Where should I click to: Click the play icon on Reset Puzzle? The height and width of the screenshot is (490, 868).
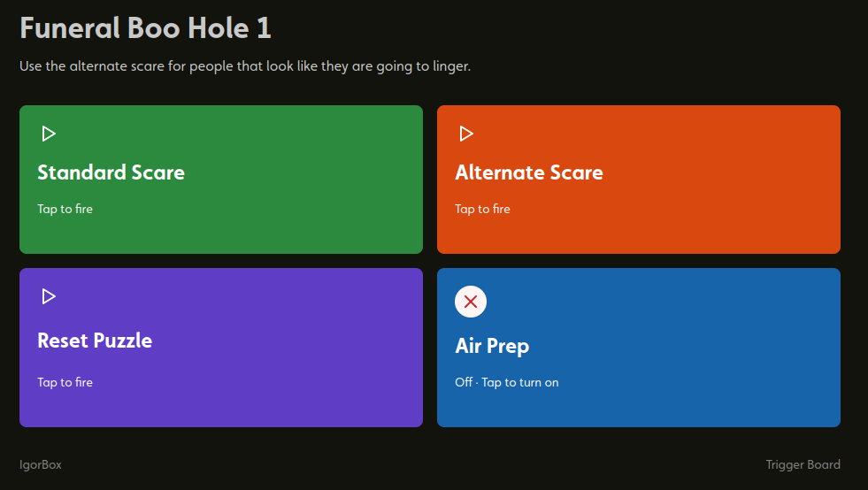pos(49,296)
